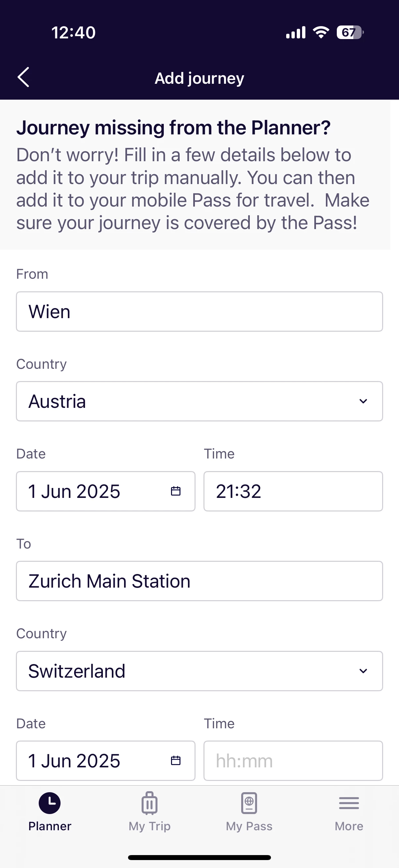Image resolution: width=399 pixels, height=868 pixels.
Task: Expand the Switzerland country dropdown
Action: coord(199,671)
